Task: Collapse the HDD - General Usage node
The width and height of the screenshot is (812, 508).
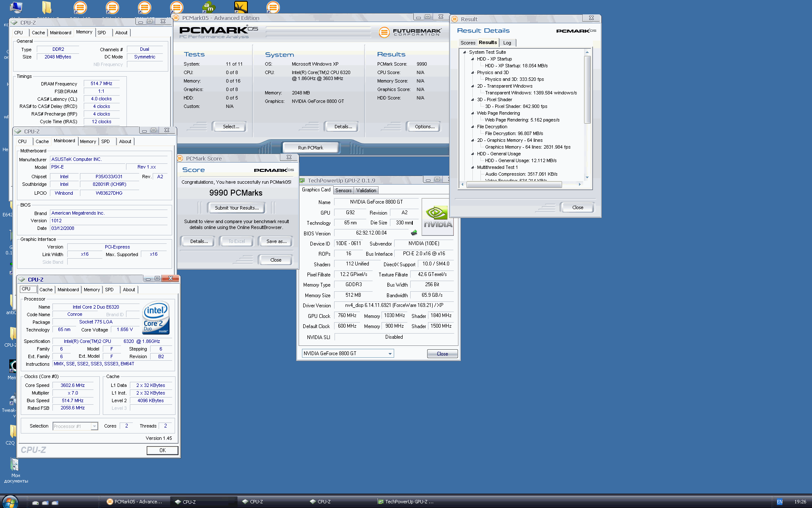Action: [x=472, y=154]
